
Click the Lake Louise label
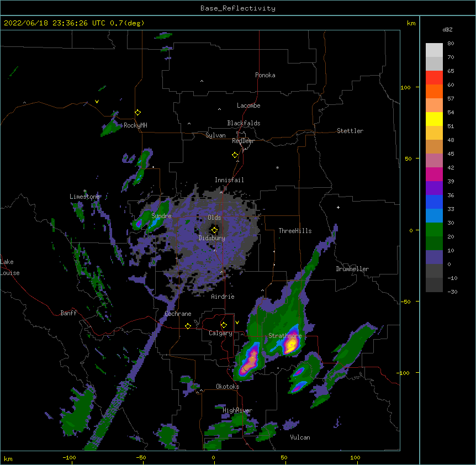10,267
